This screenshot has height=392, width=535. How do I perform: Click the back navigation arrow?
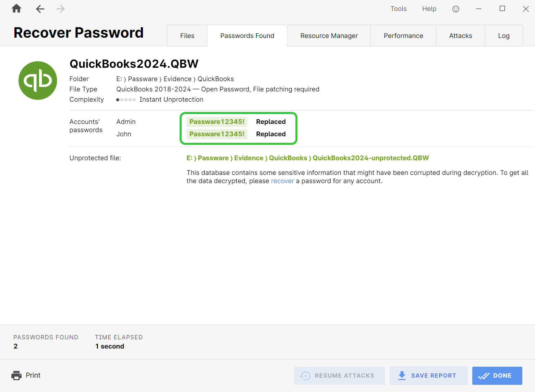[40, 9]
